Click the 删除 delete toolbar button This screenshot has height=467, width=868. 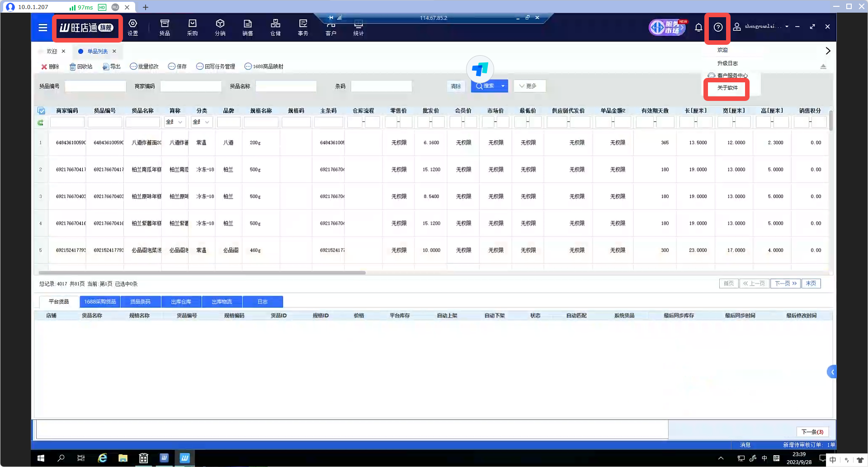50,67
